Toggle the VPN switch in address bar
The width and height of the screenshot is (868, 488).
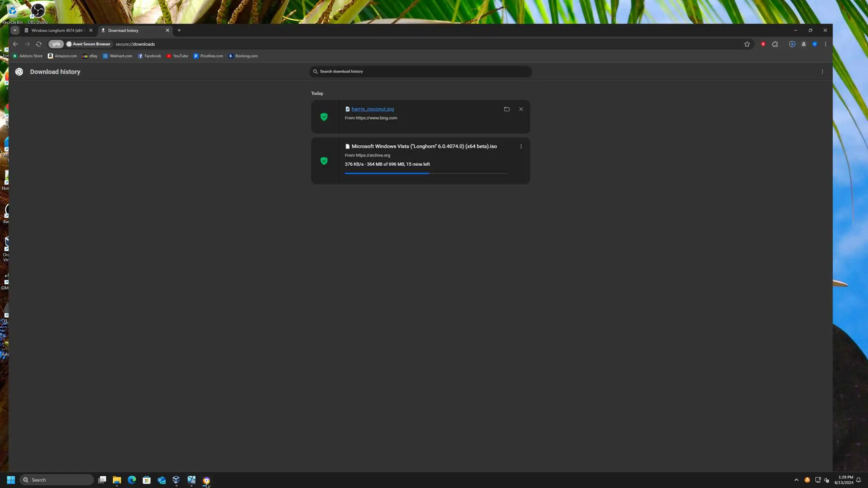tap(56, 44)
